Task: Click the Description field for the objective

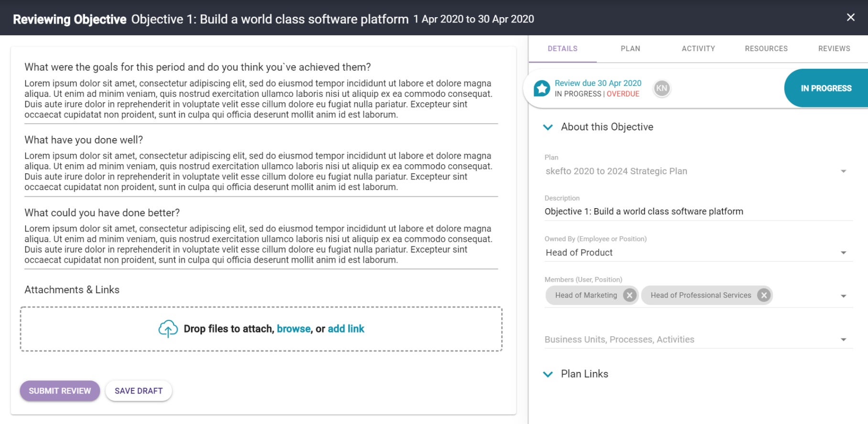Action: [x=698, y=212]
